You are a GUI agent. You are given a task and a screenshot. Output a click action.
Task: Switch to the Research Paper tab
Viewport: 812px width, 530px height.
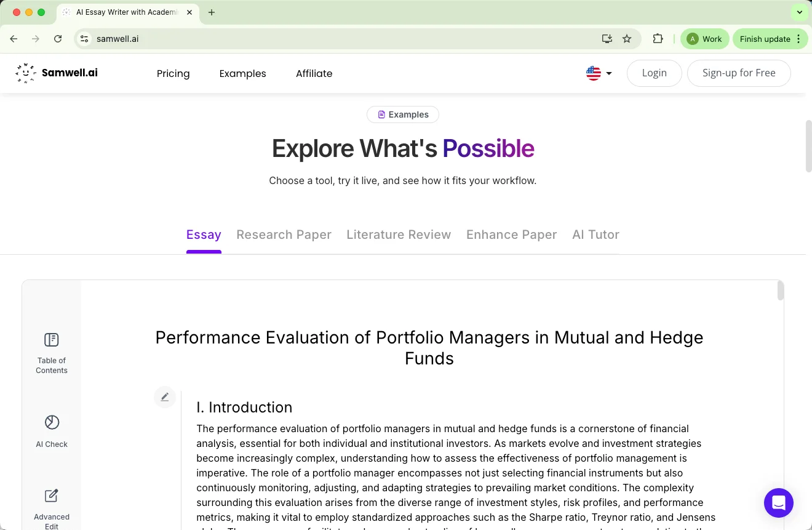[284, 235]
